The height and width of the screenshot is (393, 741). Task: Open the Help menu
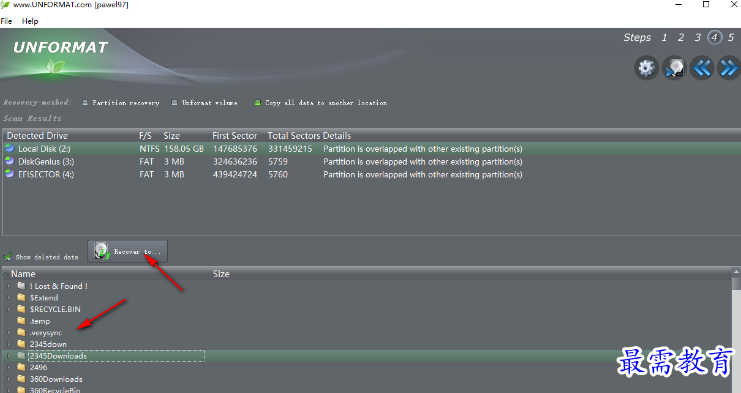(x=30, y=21)
